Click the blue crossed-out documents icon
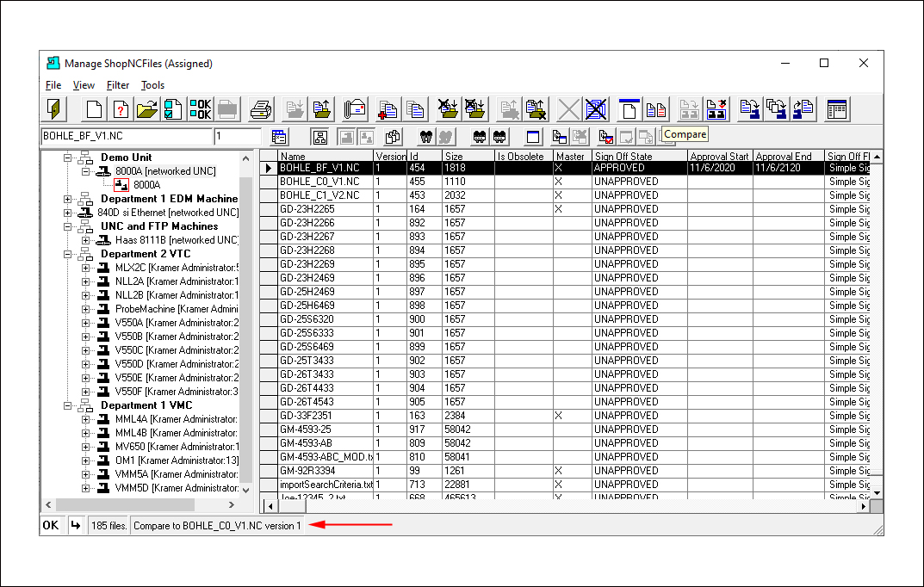The image size is (924, 587). click(x=596, y=109)
